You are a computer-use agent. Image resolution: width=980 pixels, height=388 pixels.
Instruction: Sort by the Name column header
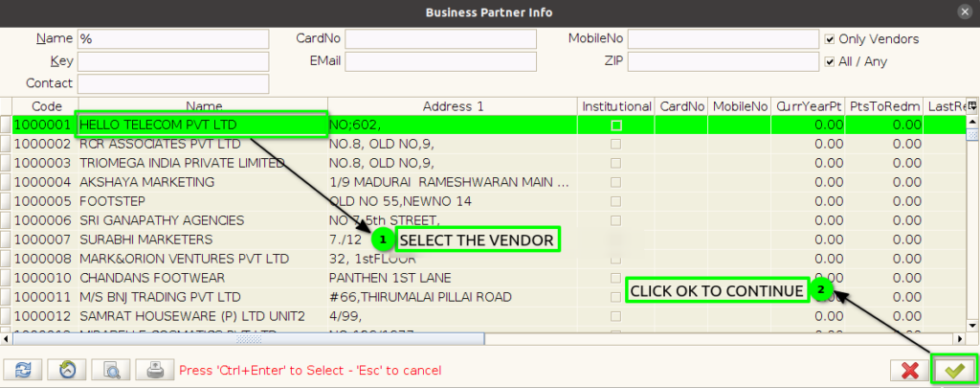pyautogui.click(x=203, y=106)
